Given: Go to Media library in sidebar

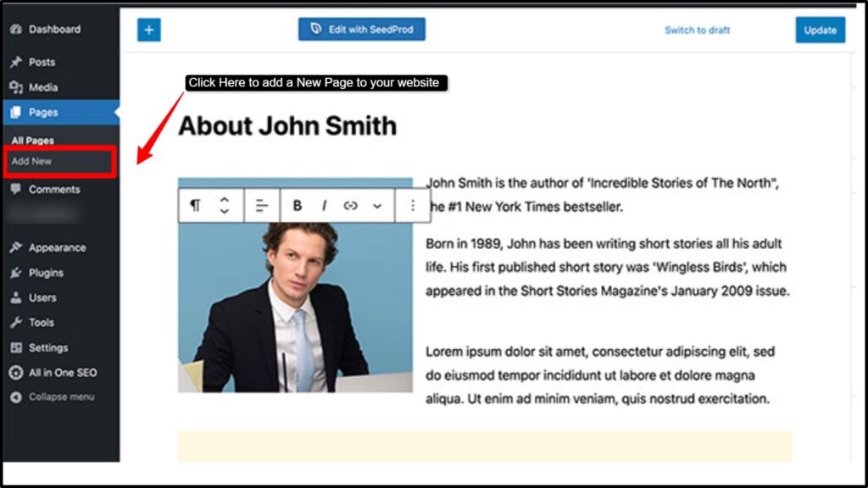Looking at the screenshot, I should pos(43,87).
